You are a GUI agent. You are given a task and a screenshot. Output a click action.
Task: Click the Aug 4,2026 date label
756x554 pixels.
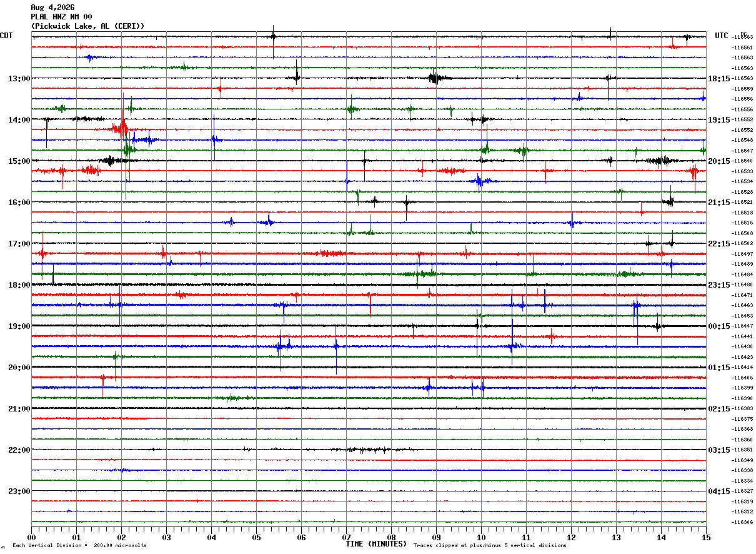click(x=52, y=8)
